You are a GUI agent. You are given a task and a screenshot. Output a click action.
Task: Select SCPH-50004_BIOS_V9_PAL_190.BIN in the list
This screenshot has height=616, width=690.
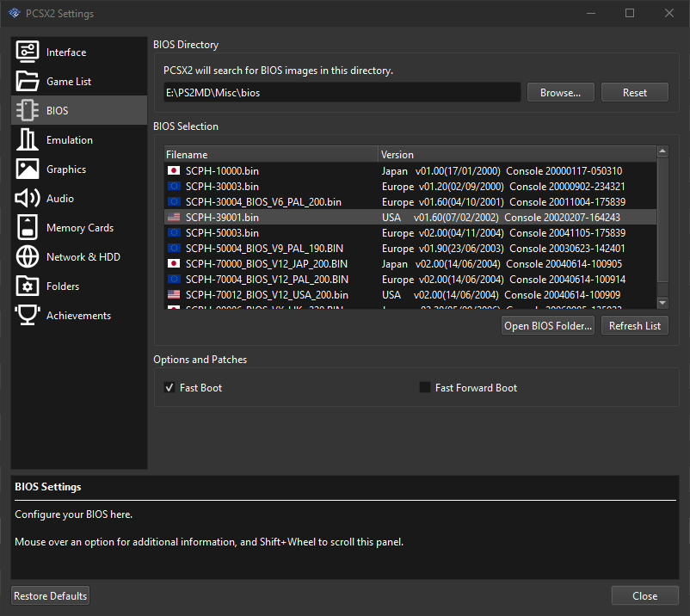[x=410, y=248]
